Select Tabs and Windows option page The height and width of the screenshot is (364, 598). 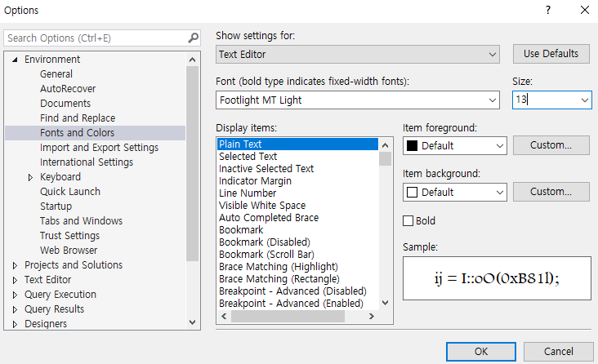(x=81, y=221)
